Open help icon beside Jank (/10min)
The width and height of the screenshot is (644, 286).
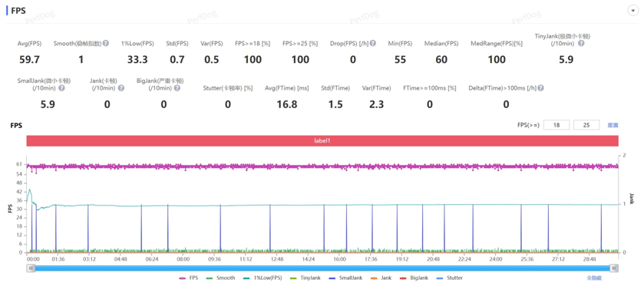pyautogui.click(x=121, y=88)
